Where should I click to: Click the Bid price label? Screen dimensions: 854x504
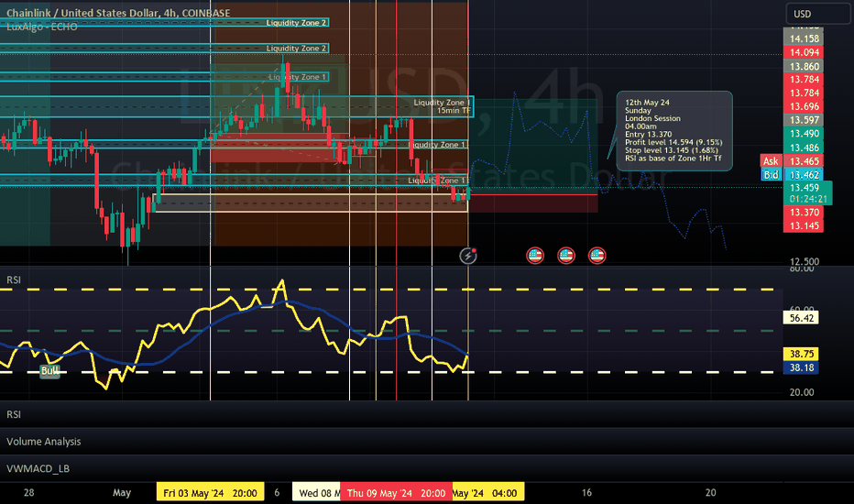(x=771, y=174)
